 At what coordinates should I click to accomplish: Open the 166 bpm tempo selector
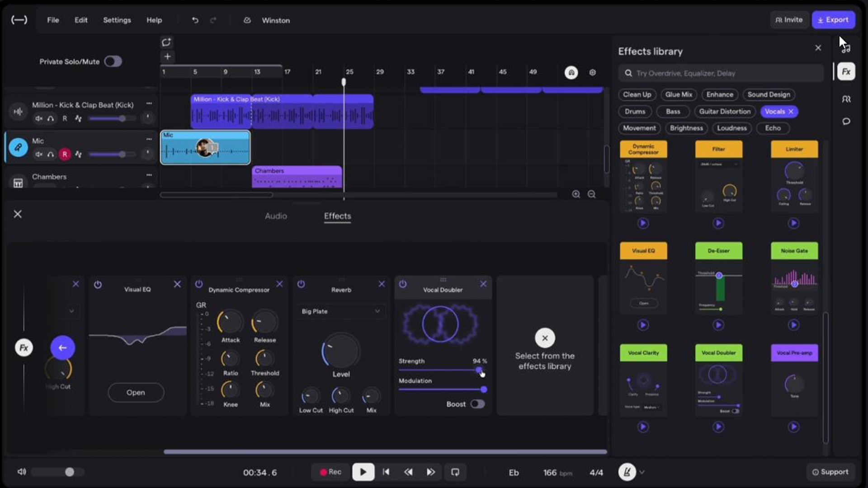tap(558, 473)
